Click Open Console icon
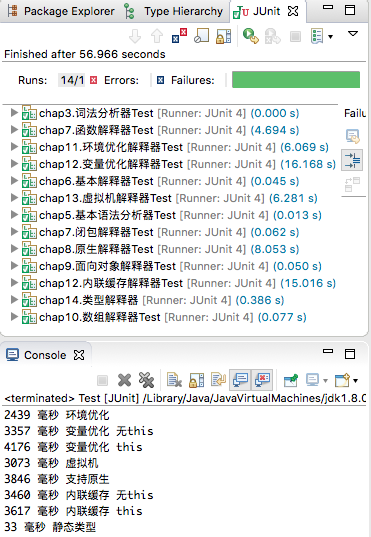This screenshot has height=537, width=371. click(342, 380)
